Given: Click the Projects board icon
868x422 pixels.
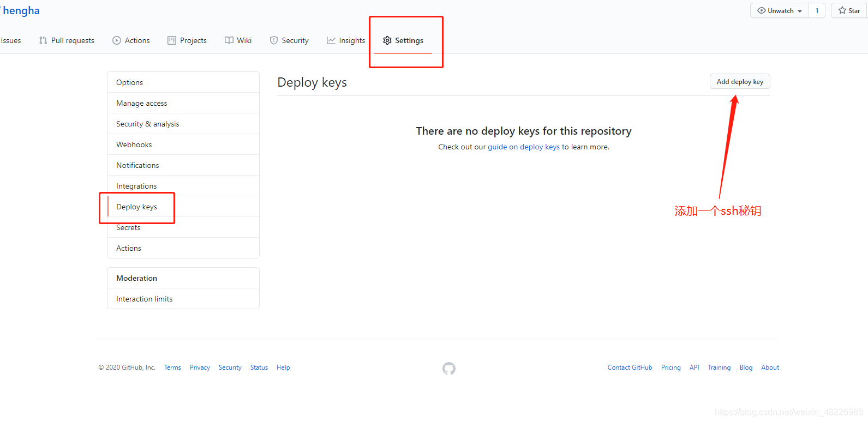Looking at the screenshot, I should click(172, 40).
